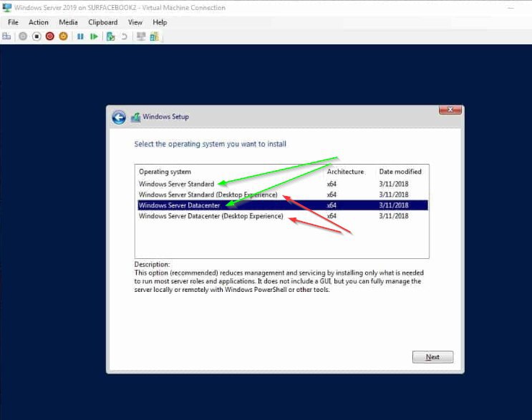Click the Description label
Screen dimensions: 532x420
pos(152,265)
